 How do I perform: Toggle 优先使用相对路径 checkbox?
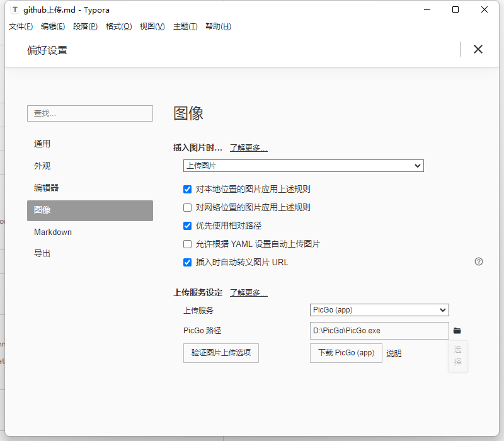[x=187, y=226]
